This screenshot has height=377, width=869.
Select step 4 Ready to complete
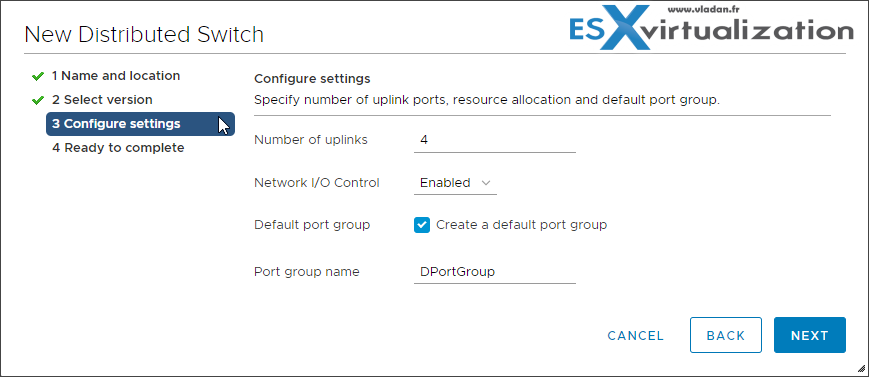tap(118, 148)
